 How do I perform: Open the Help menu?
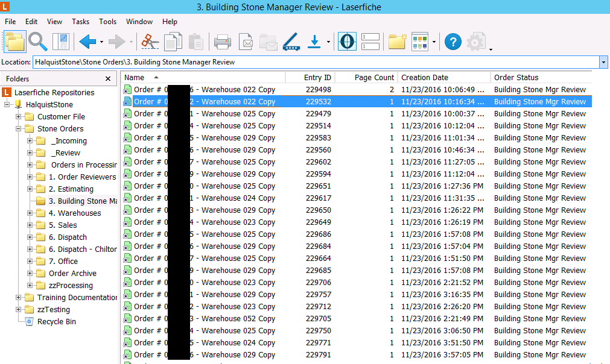(170, 22)
